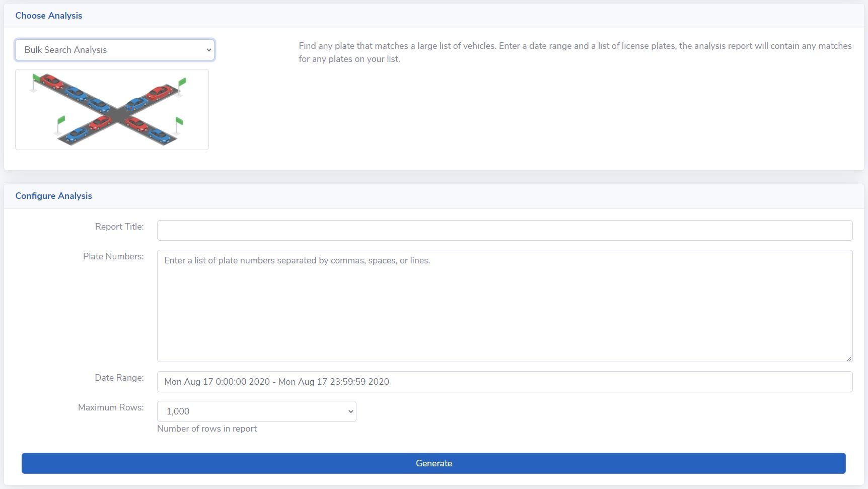868x489 pixels.
Task: Click the Date Range label
Action: 119,378
